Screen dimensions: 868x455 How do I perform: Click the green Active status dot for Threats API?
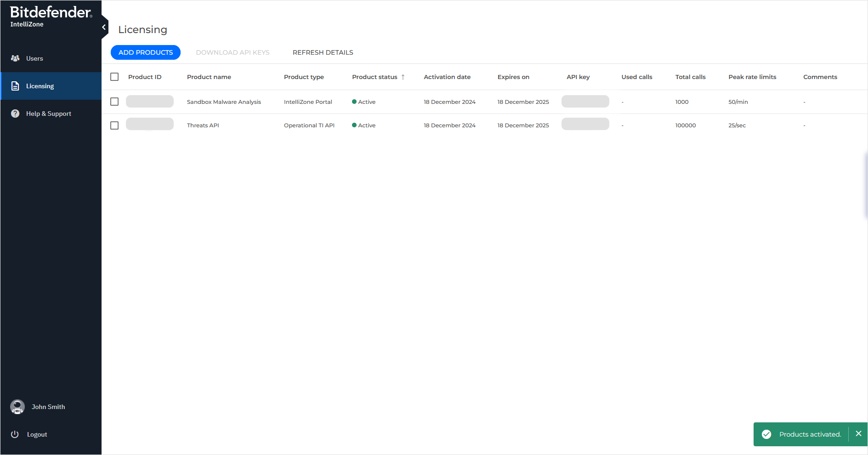pos(354,125)
